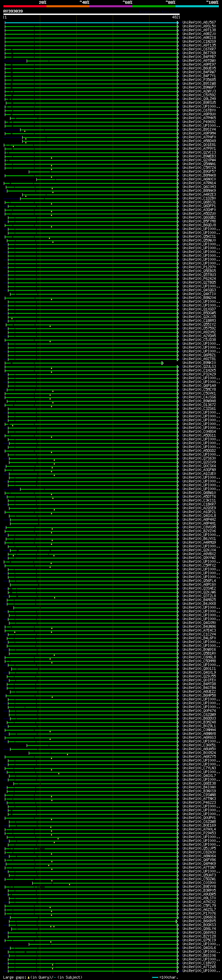
Task: Select the UniRef100_B8MAK9 entry
Action: [199, 191]
